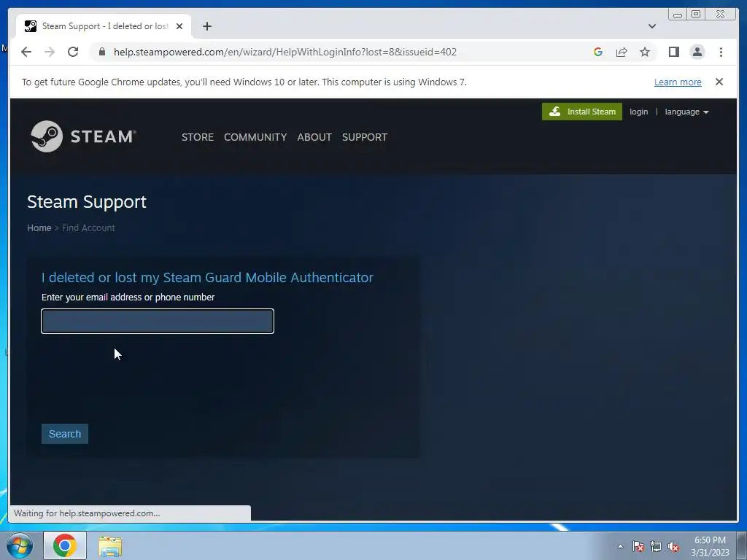Click the Search button

coord(65,434)
